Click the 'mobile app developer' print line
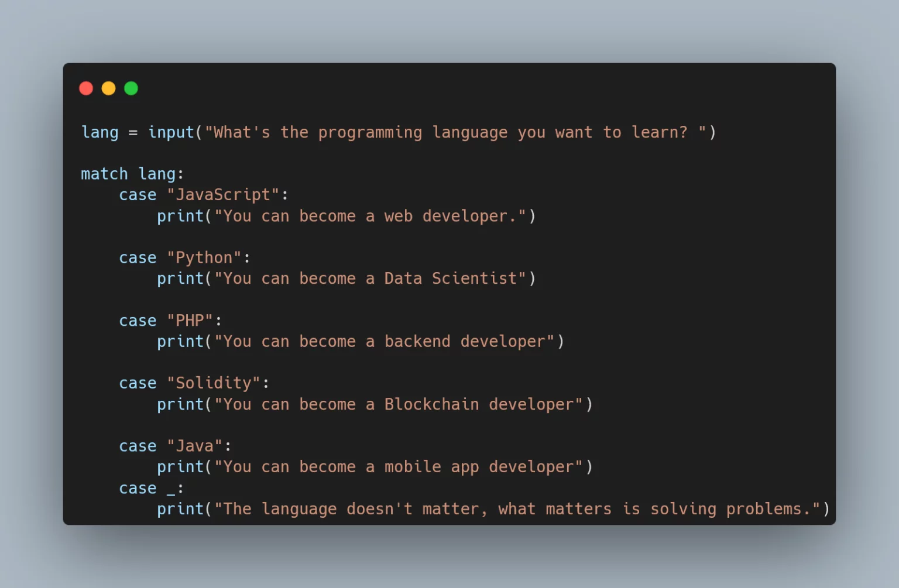Screen dimensions: 899x588 [x=375, y=467]
